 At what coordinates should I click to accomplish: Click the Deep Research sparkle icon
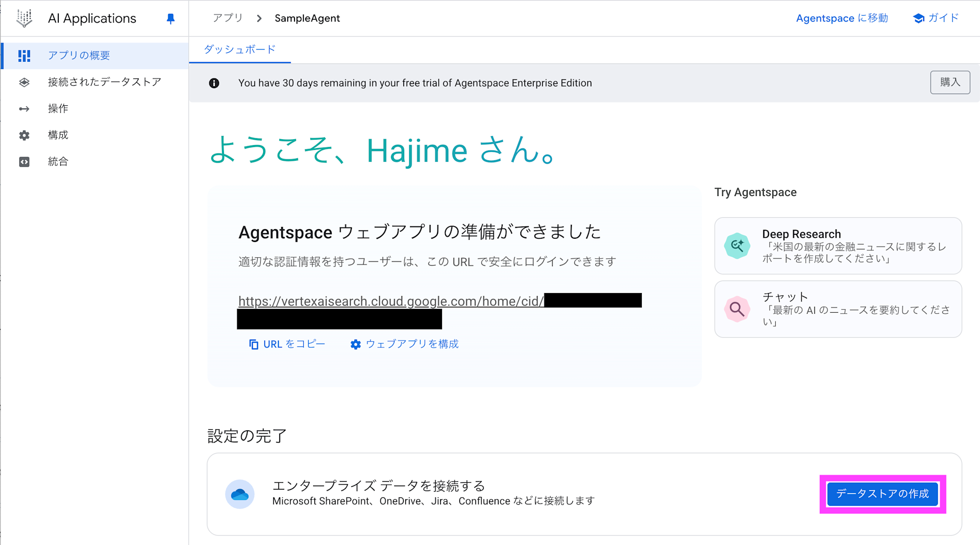737,246
